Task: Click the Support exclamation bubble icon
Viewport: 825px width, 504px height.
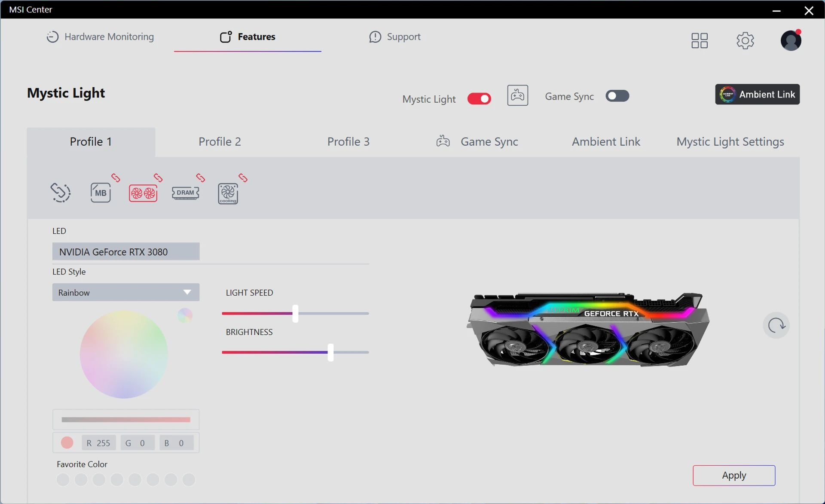Action: [375, 37]
